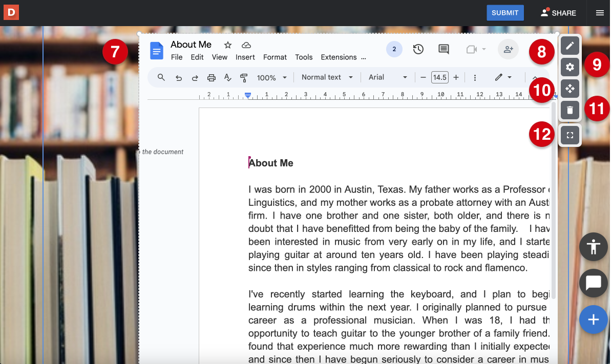
Task: Open the Normal text style dropdown
Action: pyautogui.click(x=327, y=77)
